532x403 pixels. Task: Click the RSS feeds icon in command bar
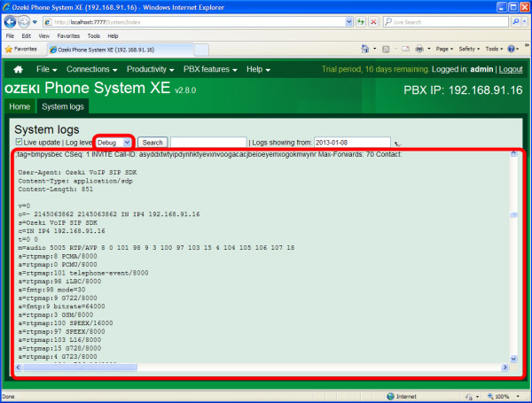(386, 49)
